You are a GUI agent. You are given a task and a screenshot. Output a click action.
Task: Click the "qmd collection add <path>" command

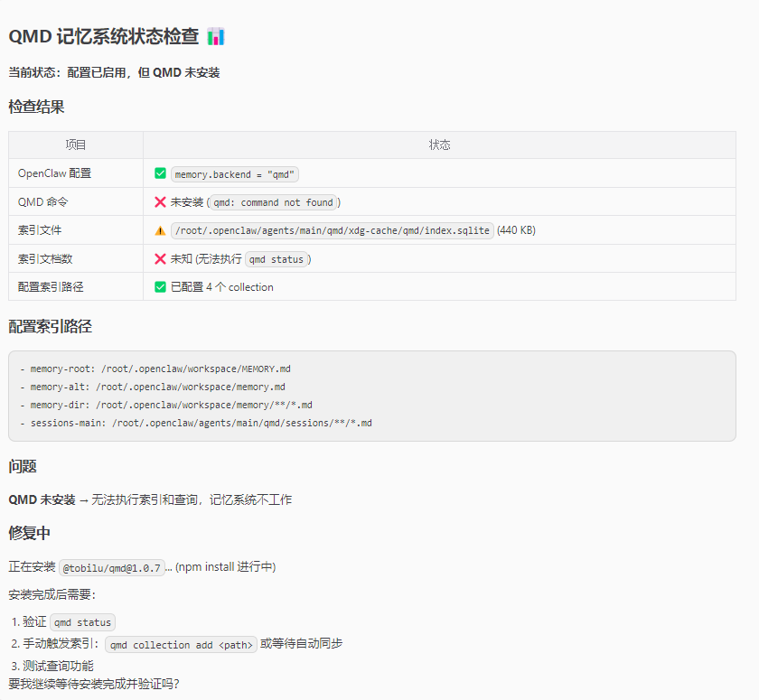[181, 645]
